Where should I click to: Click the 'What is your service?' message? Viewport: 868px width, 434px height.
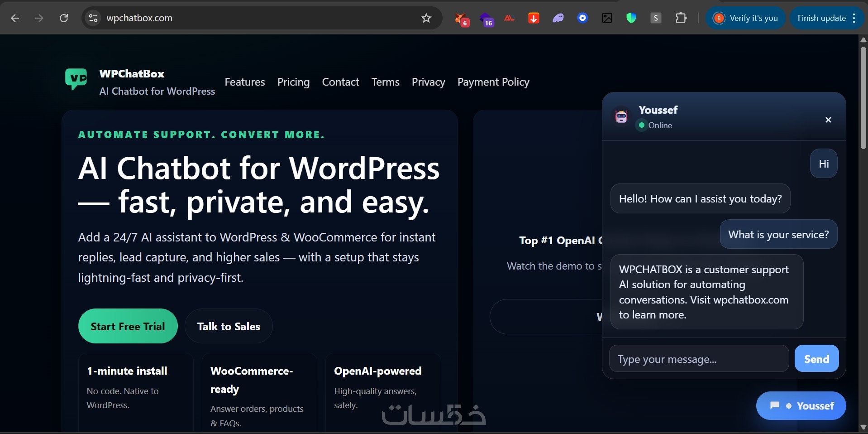778,234
